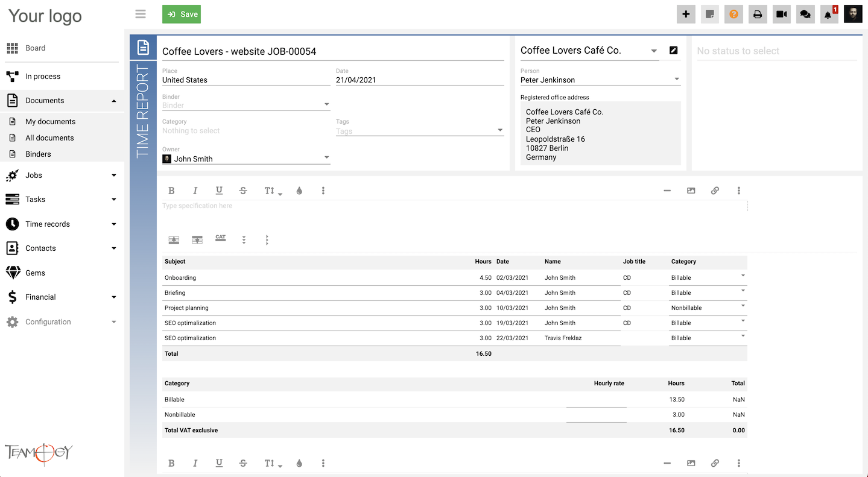Click the Date field showing 21/04/2021

[x=420, y=80]
